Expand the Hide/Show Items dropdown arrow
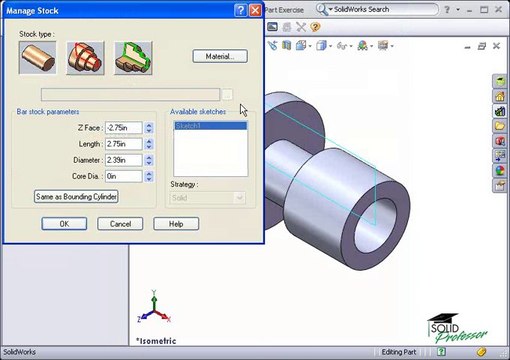The width and height of the screenshot is (510, 360). (351, 46)
